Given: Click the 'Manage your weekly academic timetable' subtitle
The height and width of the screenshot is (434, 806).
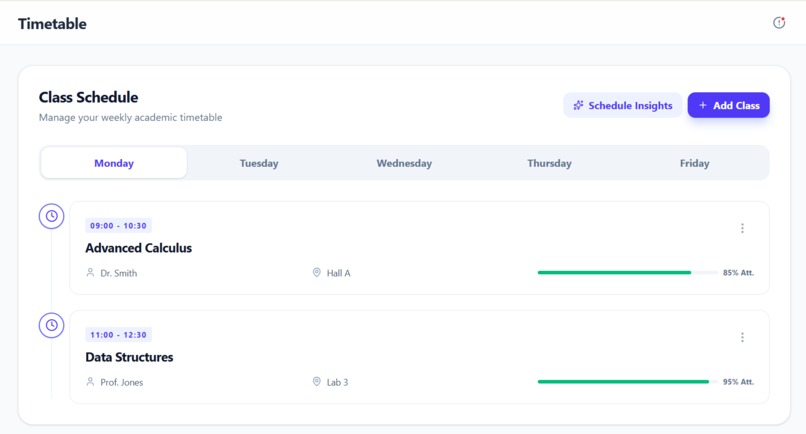Looking at the screenshot, I should 131,117.
